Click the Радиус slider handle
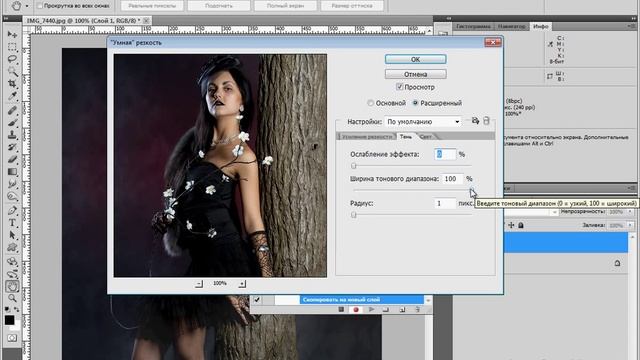Screen dimensions: 640x360 [x=354, y=215]
